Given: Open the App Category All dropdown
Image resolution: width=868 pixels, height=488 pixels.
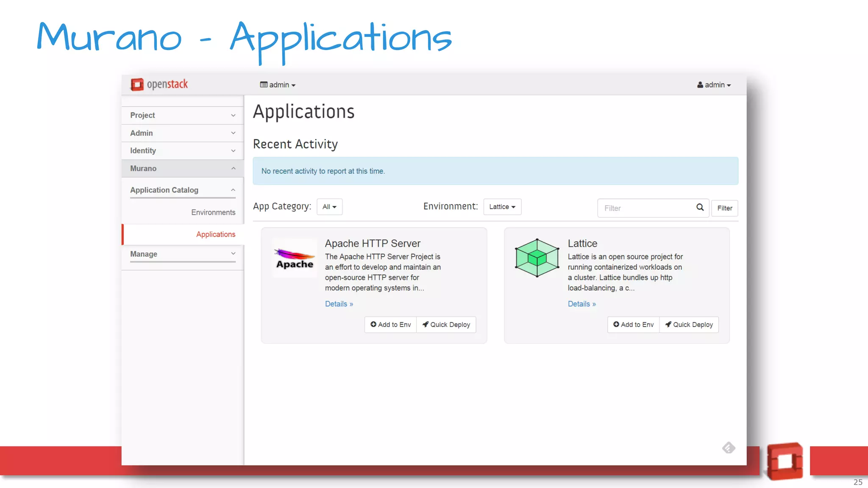Looking at the screenshot, I should point(329,207).
